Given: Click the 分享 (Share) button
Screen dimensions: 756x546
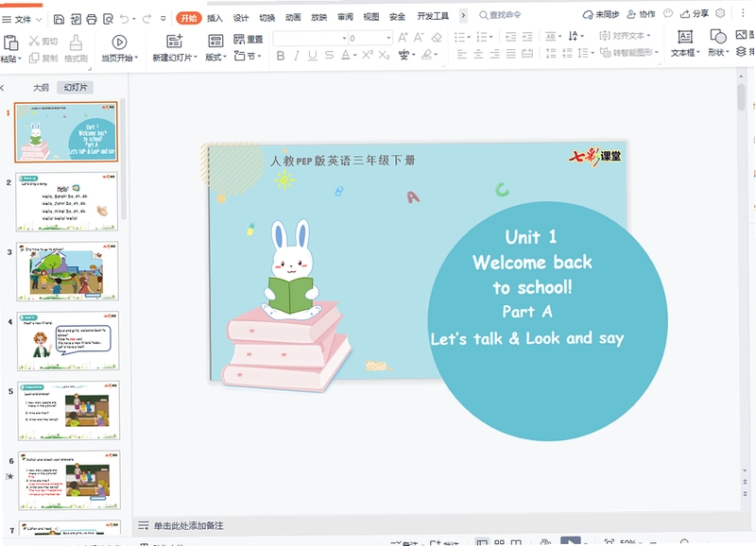Looking at the screenshot, I should pos(695,14).
